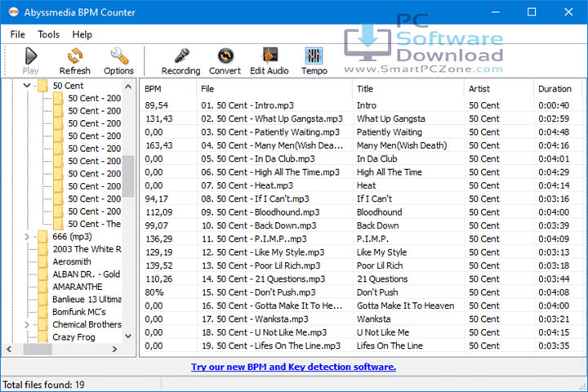
Task: Click the Abyssmedia app icon in title bar
Action: coord(14,12)
